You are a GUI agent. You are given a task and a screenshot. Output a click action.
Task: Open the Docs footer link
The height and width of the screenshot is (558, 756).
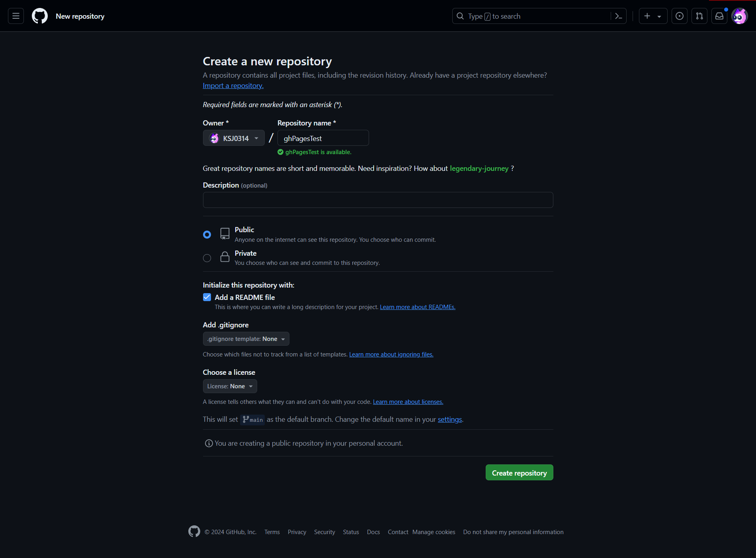(373, 532)
